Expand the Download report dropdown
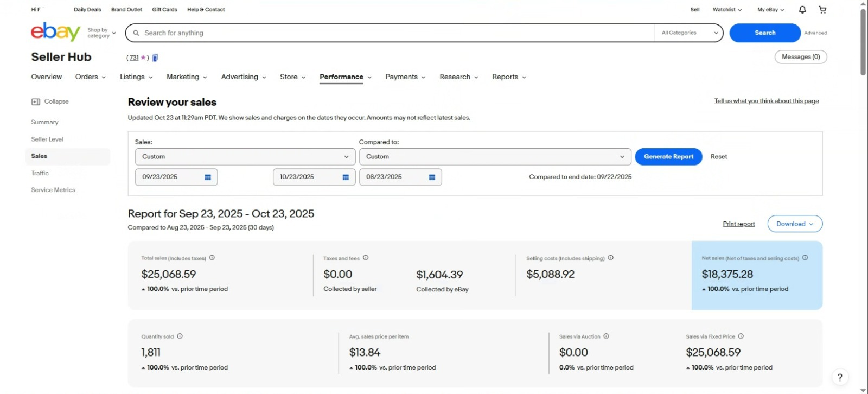The width and height of the screenshot is (868, 394). coord(795,224)
